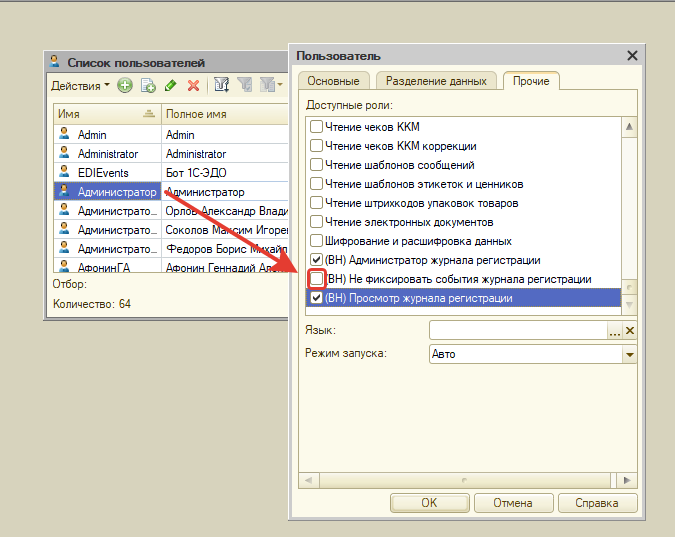The image size is (675, 537).
Task: Click the Отмена button
Action: pyautogui.click(x=513, y=503)
